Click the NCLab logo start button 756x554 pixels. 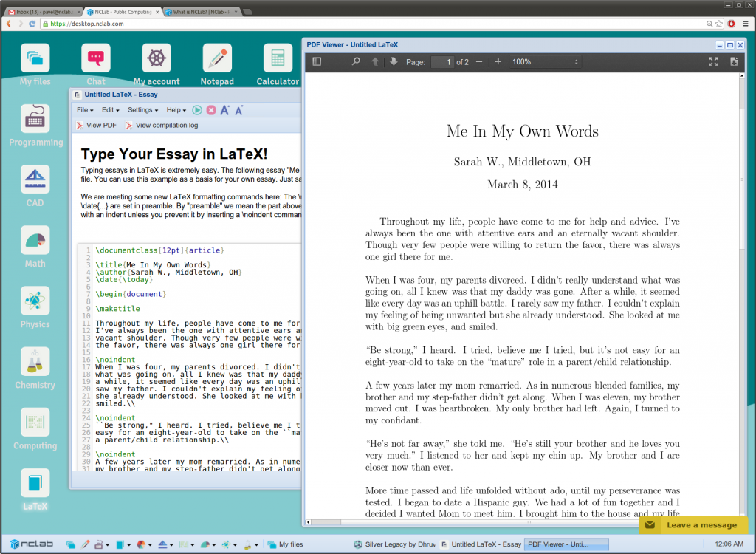(31, 544)
